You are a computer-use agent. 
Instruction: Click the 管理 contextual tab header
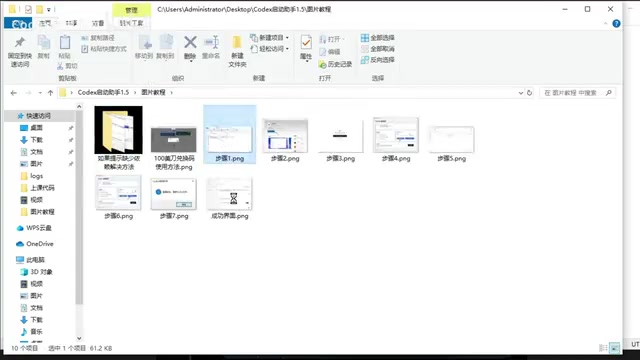click(x=131, y=10)
